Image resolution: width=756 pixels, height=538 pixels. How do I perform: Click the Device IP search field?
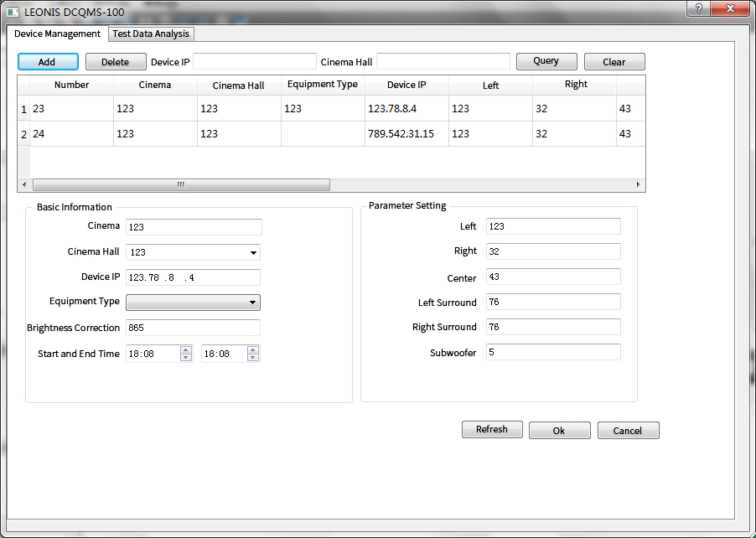[255, 61]
